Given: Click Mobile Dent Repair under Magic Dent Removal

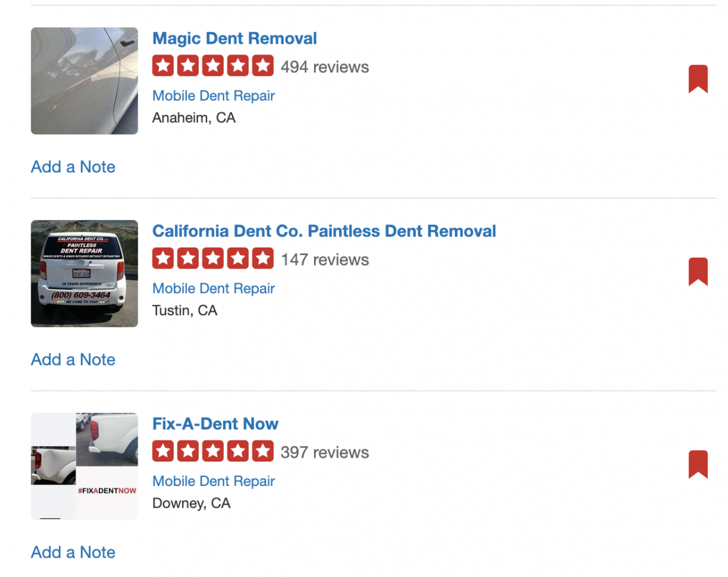Looking at the screenshot, I should pyautogui.click(x=213, y=96).
